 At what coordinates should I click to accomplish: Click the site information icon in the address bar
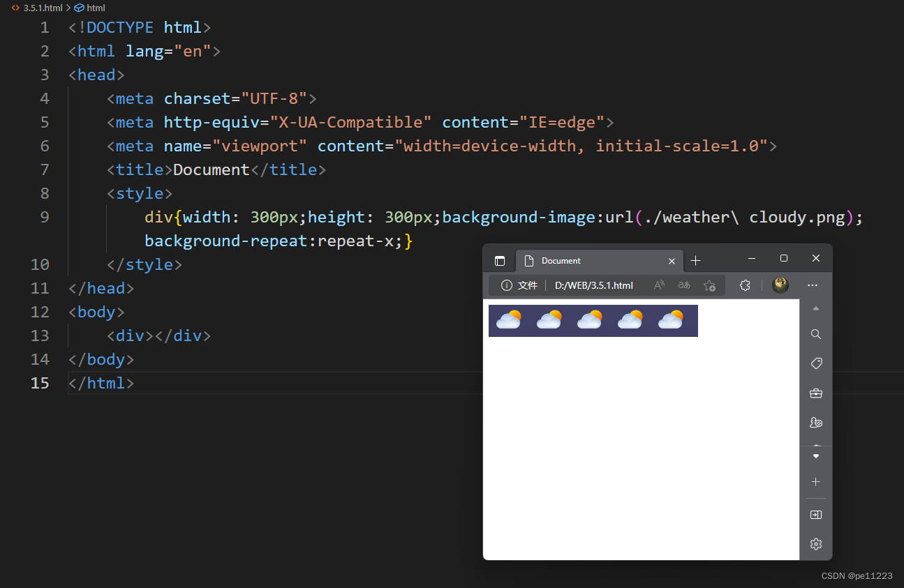coord(507,285)
